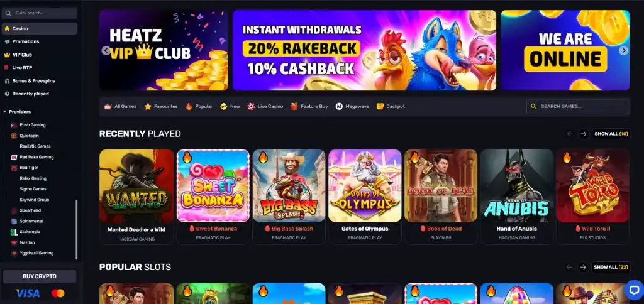The height and width of the screenshot is (304, 644).
Task: Switch to the Jackpot games tab
Action: pos(391,106)
